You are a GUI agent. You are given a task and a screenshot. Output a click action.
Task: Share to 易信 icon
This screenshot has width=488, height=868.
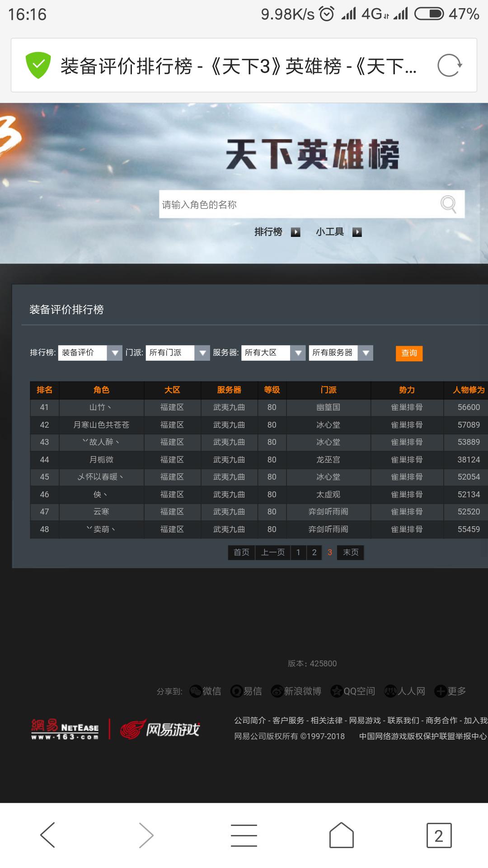(x=237, y=691)
